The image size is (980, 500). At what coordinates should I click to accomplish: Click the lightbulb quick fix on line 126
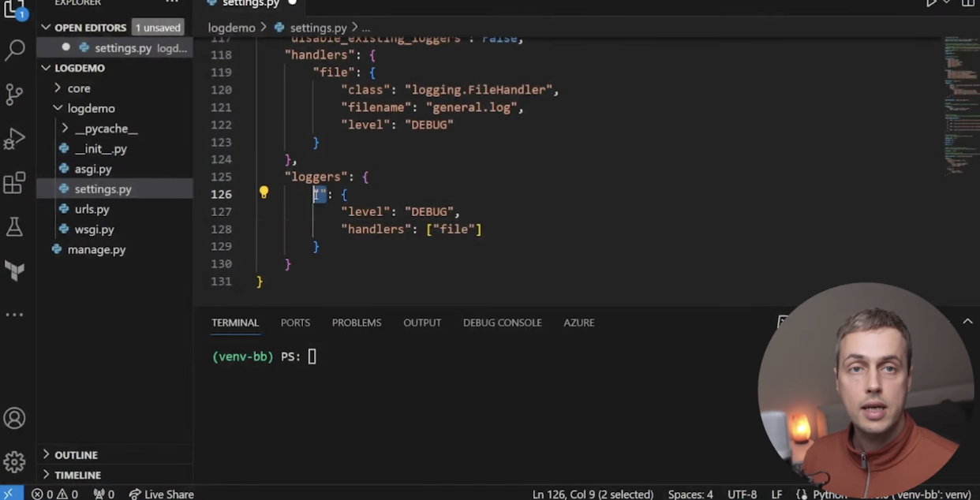pyautogui.click(x=264, y=192)
